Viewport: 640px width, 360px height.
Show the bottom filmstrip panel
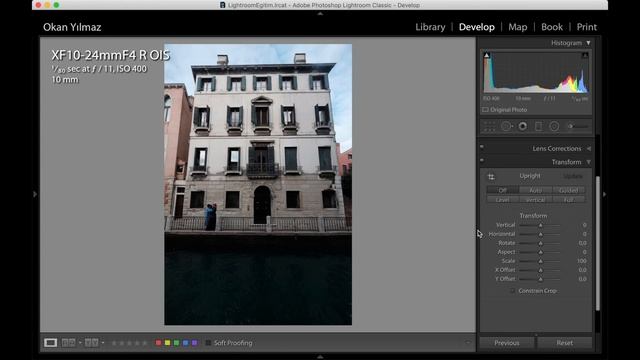coord(320,357)
